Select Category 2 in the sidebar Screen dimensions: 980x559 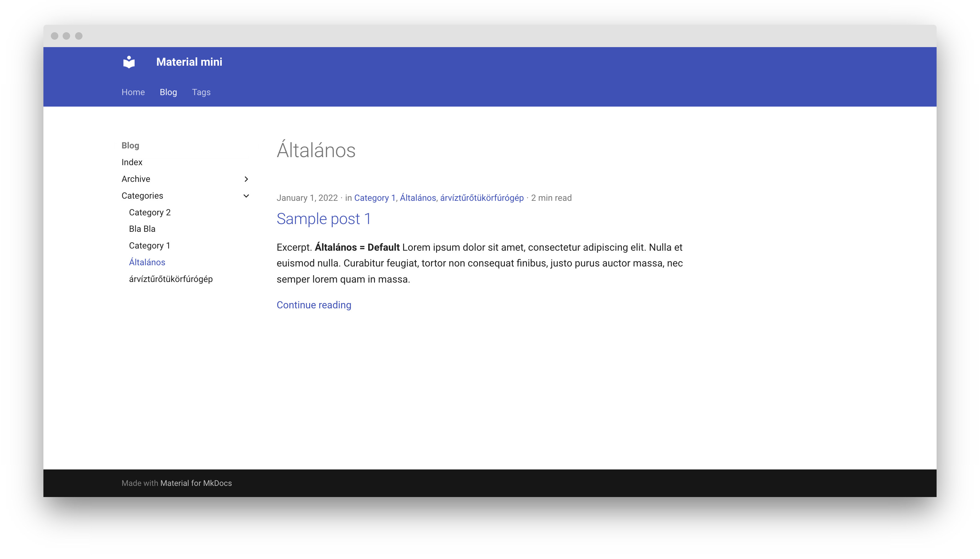point(150,212)
